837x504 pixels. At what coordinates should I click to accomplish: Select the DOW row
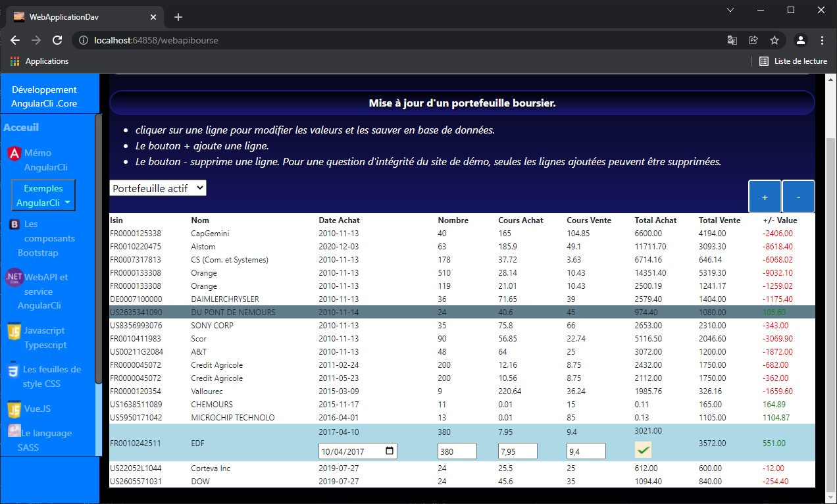462,482
